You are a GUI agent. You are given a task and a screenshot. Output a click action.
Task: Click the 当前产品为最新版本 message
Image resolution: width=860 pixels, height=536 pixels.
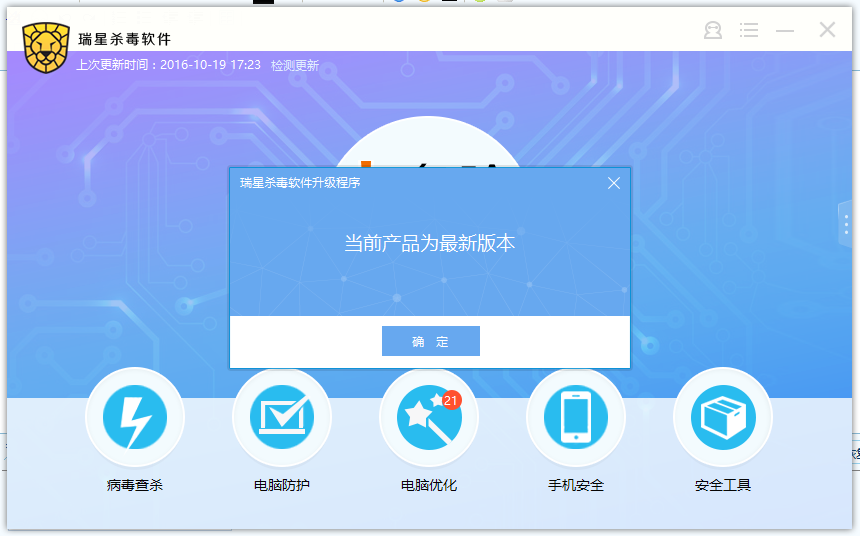point(429,243)
